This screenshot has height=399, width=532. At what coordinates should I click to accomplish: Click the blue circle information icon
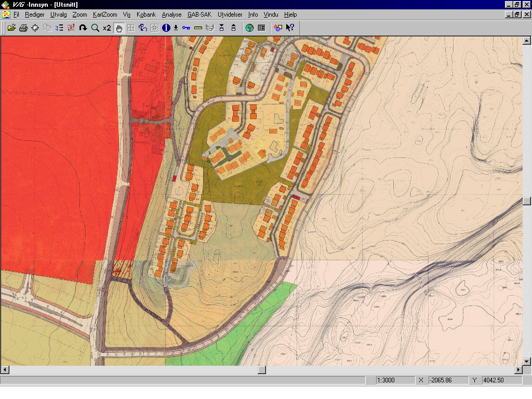166,28
